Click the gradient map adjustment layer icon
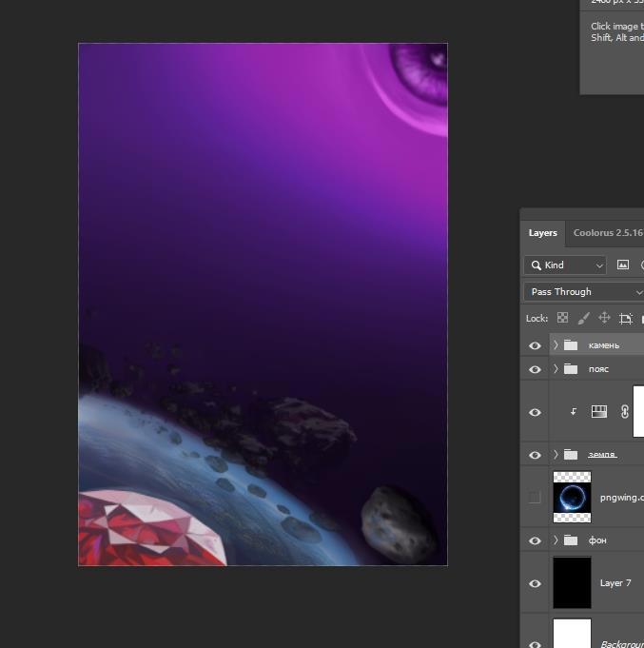The image size is (644, 648). pyautogui.click(x=599, y=412)
